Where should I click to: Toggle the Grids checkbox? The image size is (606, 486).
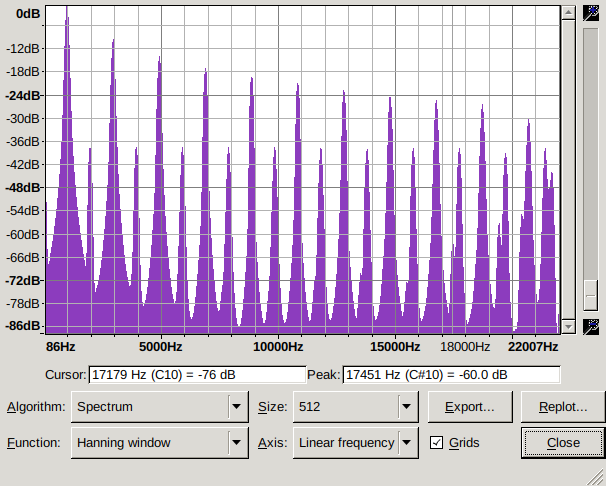click(x=436, y=442)
